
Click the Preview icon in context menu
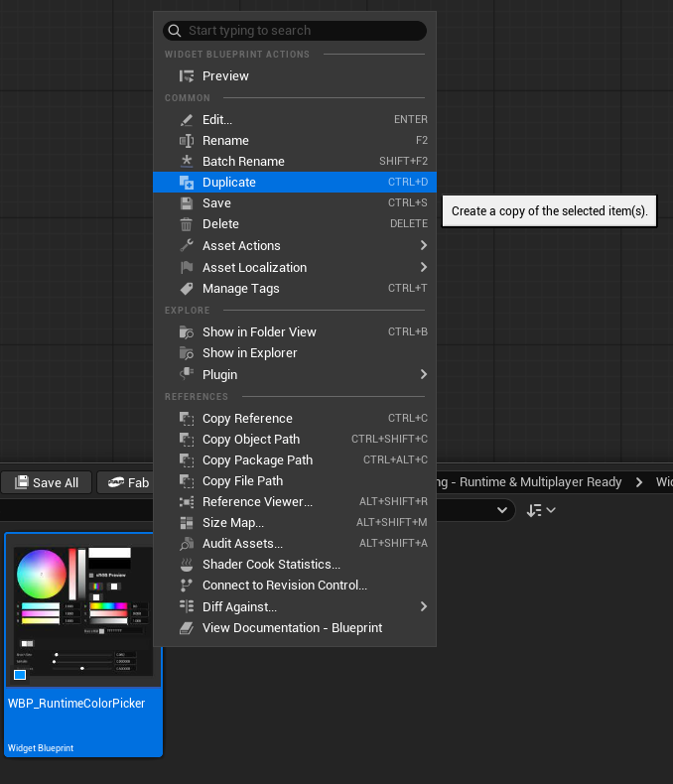[x=187, y=76]
